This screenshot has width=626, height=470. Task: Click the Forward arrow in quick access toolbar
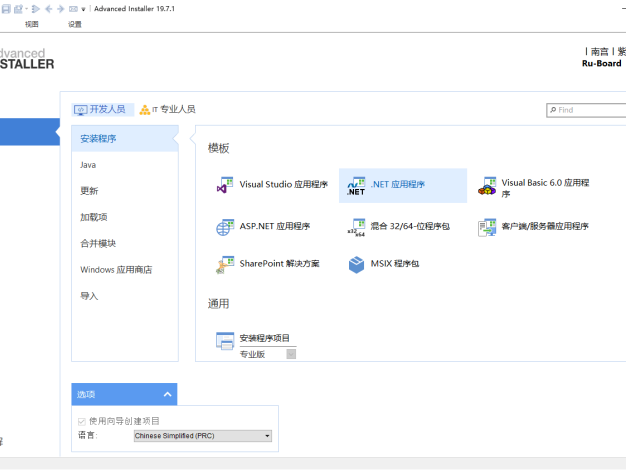click(60, 9)
